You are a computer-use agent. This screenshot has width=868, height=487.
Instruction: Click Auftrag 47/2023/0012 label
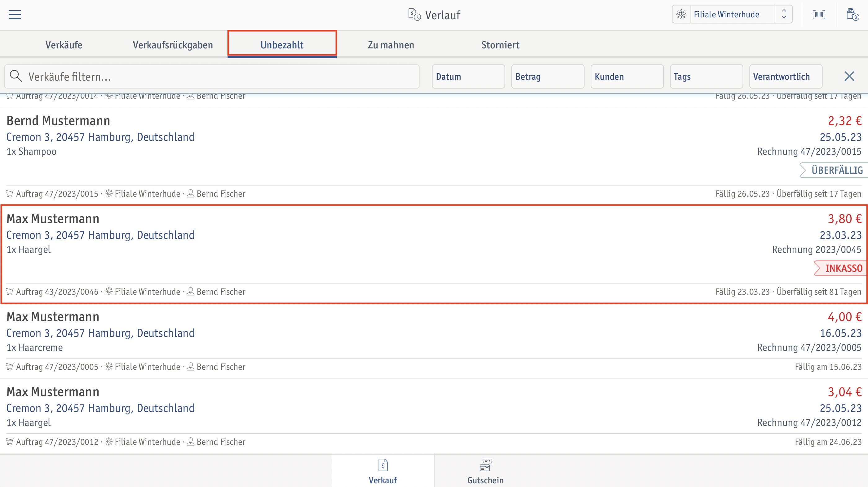point(57,442)
